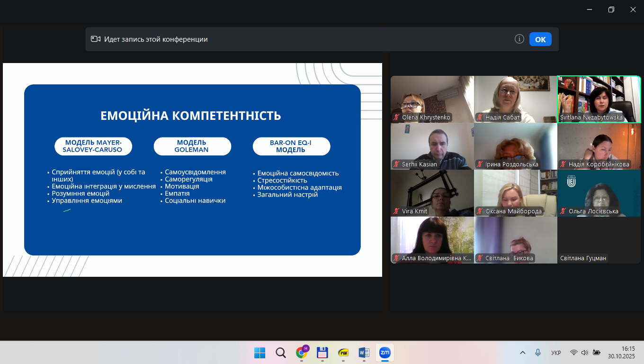
Task: Open the yellow PDF app in taskbar
Action: [343, 353]
